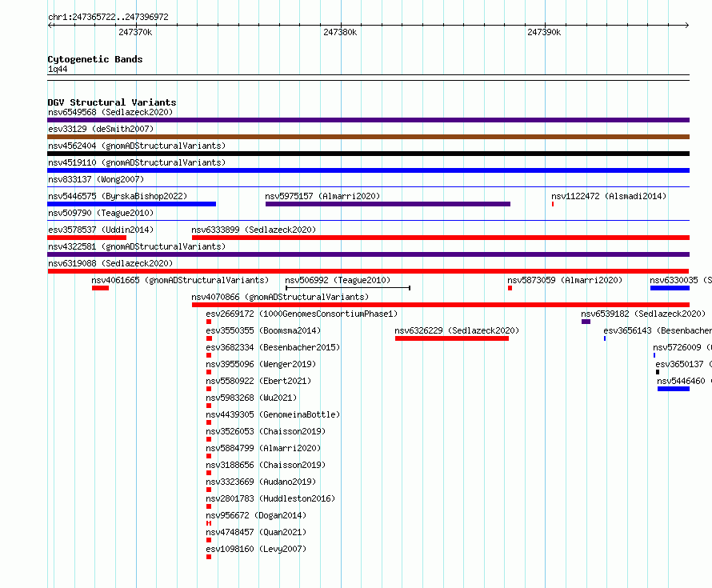Click the 247370k ruler position marker
The width and height of the screenshot is (712, 588).
click(135, 32)
